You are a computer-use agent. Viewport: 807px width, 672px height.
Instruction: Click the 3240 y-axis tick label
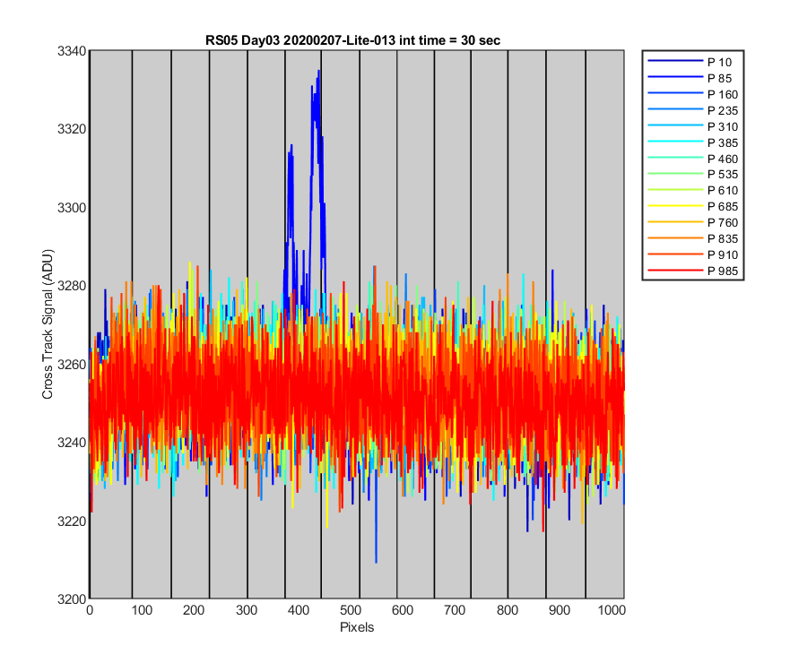coord(72,442)
